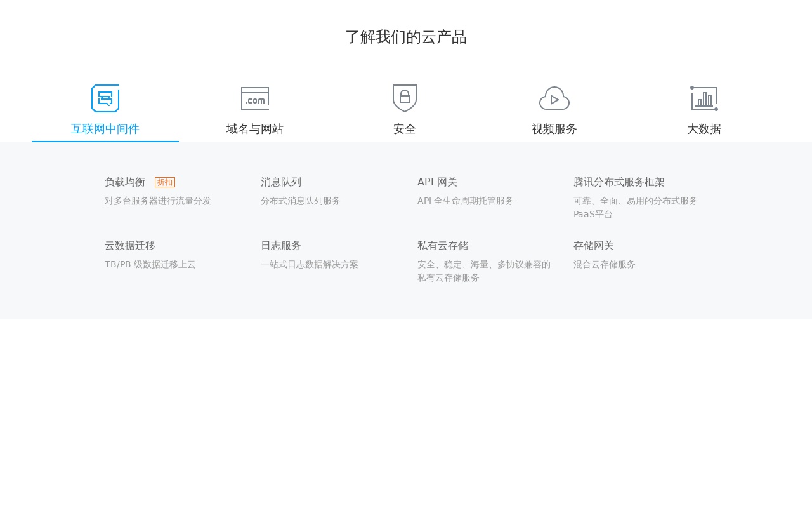Open the 负载均衡 product link

pos(125,182)
